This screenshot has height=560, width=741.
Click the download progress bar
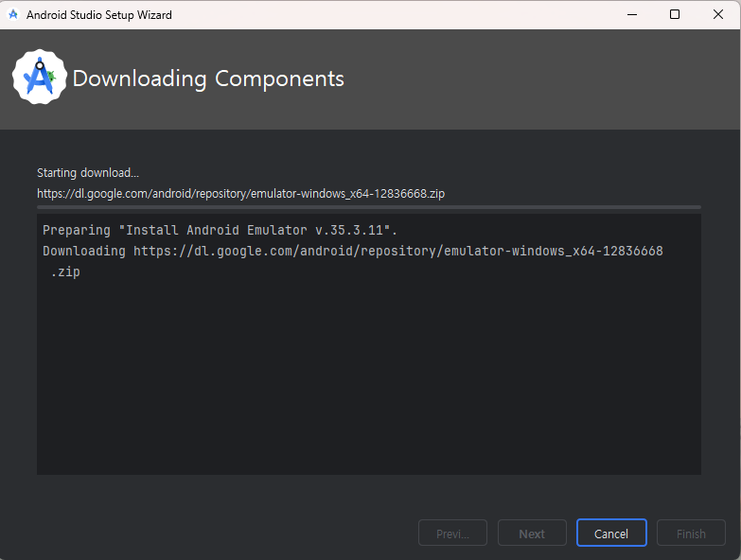coord(369,207)
